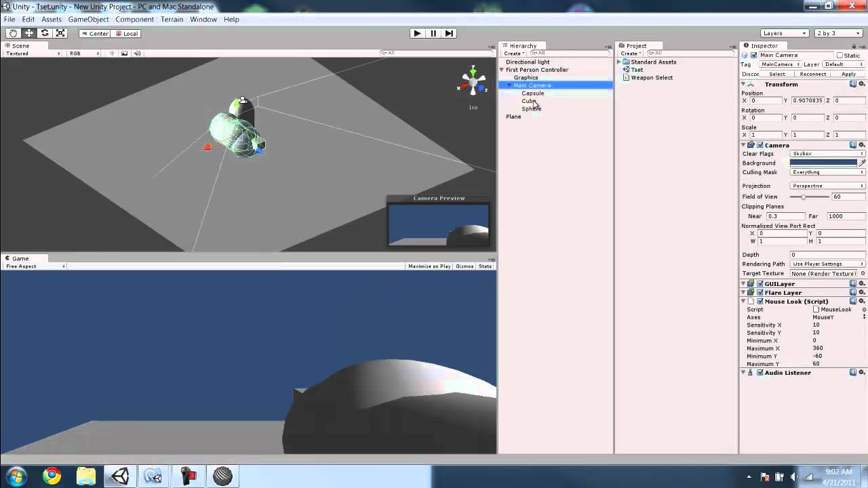The width and height of the screenshot is (868, 488).
Task: Toggle scene game overlay image icon
Action: click(x=124, y=54)
